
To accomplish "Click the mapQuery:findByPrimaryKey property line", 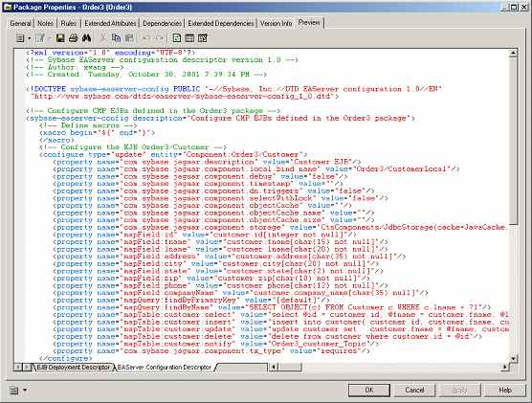I will (x=191, y=301).
